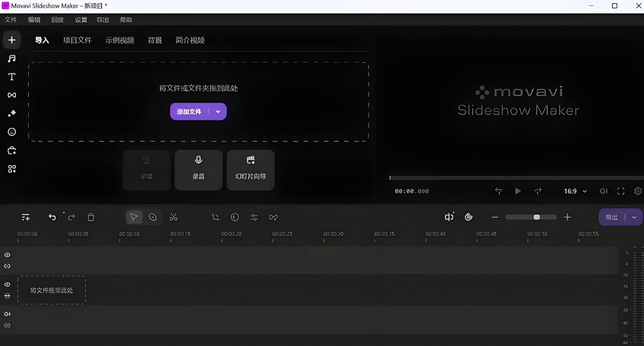This screenshot has height=346, width=644.
Task: Switch to the 项目文件 tab
Action: click(x=77, y=40)
